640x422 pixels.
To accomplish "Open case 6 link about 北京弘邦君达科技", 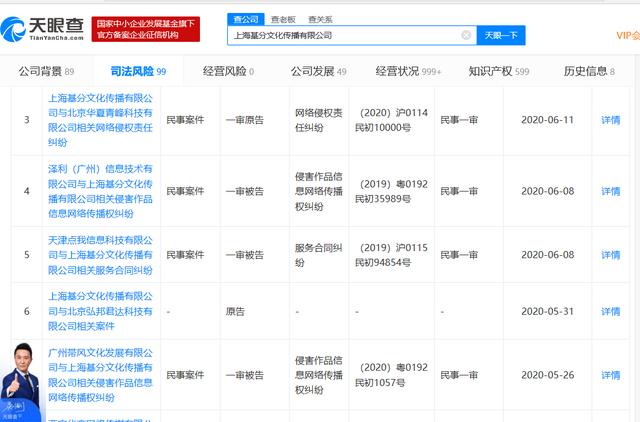I will (x=100, y=311).
